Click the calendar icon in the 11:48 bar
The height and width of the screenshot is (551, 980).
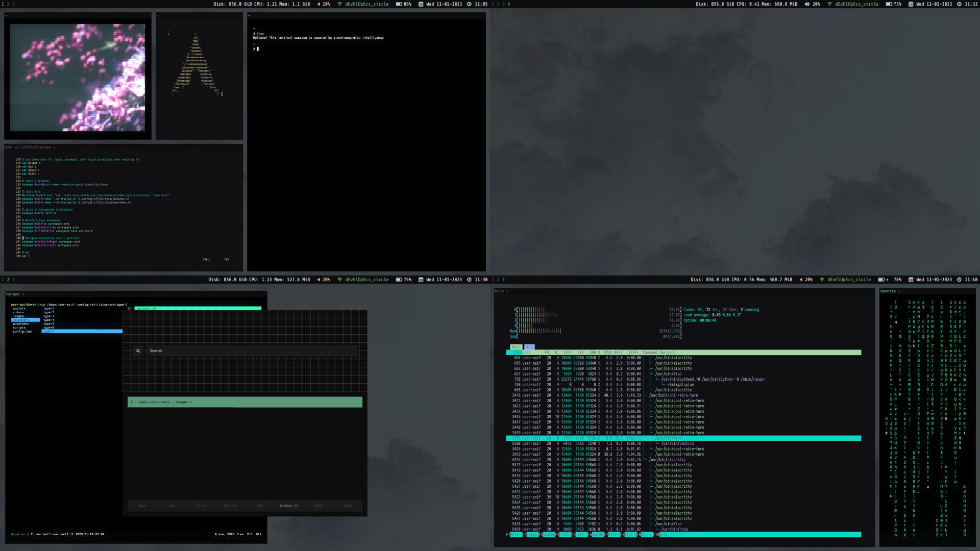coord(911,280)
